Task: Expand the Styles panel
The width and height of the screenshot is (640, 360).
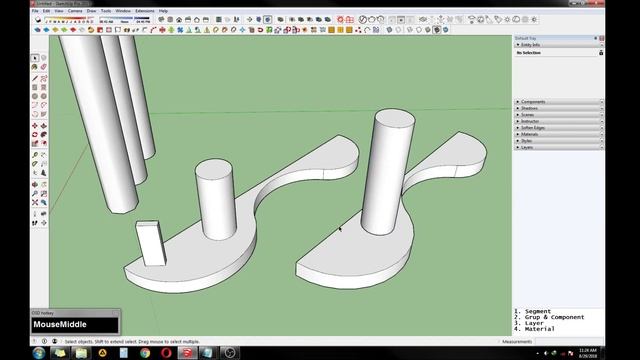Action: point(558,141)
